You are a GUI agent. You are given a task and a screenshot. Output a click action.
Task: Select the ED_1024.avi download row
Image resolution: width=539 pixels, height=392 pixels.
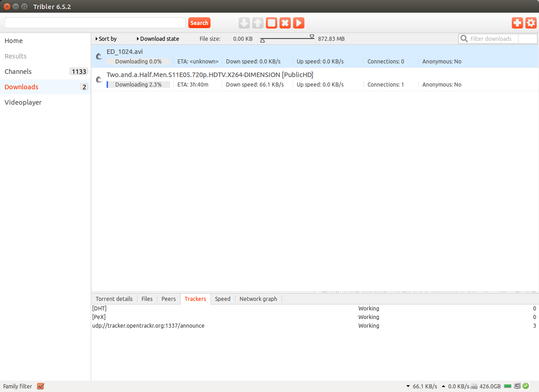click(x=272, y=56)
